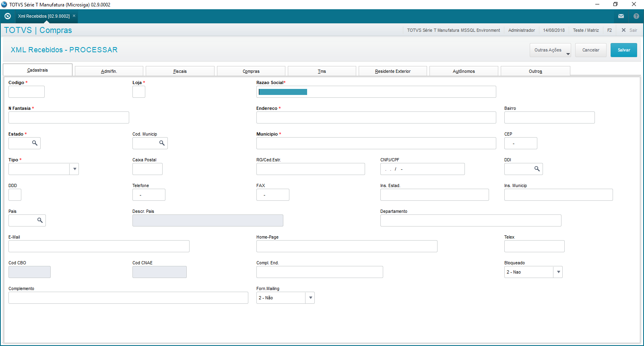Click the Estado field search magnifier icon
Image resolution: width=644 pixels, height=346 pixels.
[35, 143]
